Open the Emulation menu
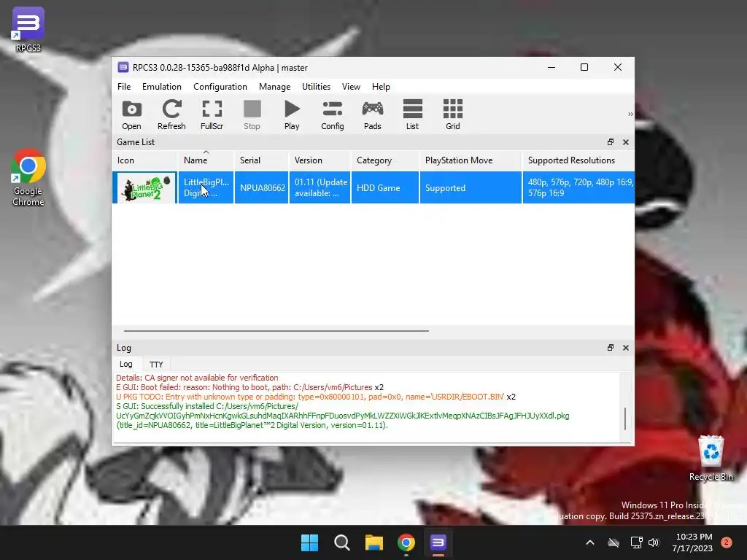Image resolution: width=747 pixels, height=560 pixels. [x=161, y=87]
